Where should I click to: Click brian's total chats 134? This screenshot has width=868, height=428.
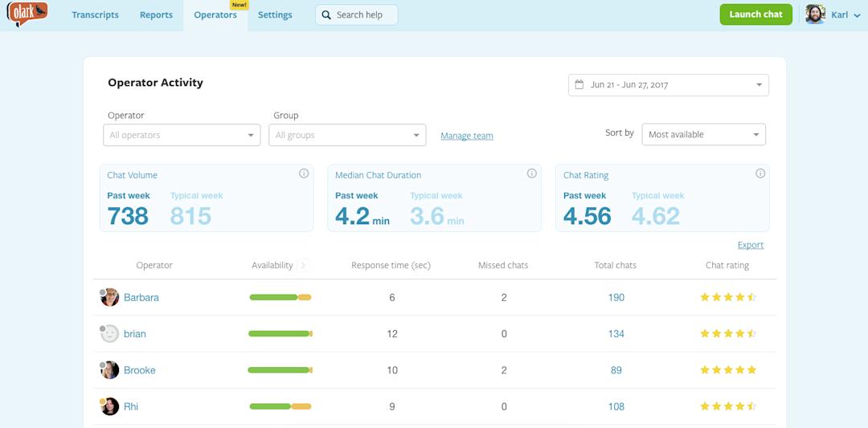tap(616, 334)
